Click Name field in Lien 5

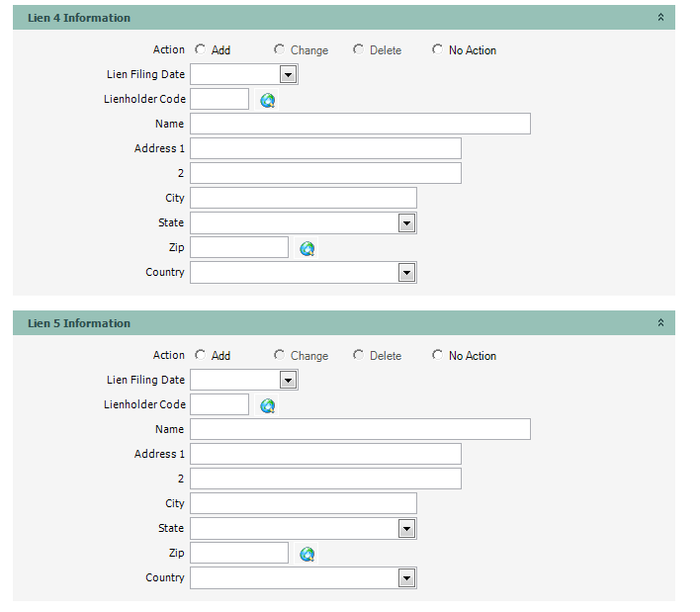tap(360, 429)
